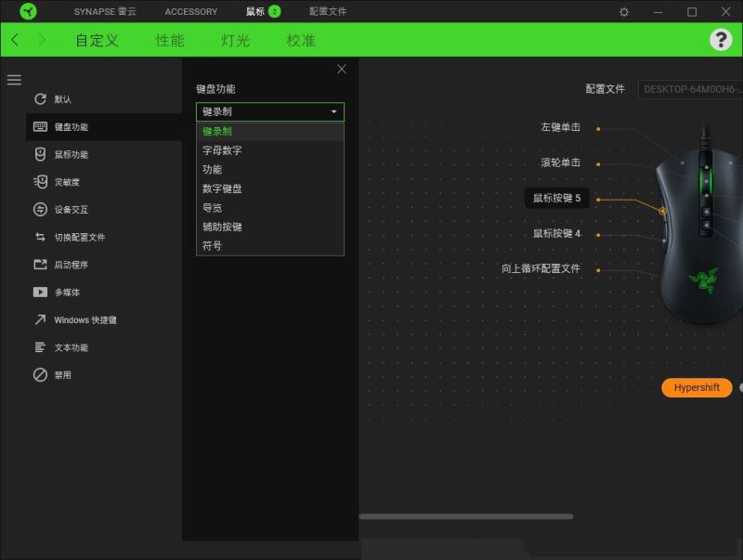Choose 键录制 from the dropdown list
Screen dimensions: 743x560
click(270, 131)
